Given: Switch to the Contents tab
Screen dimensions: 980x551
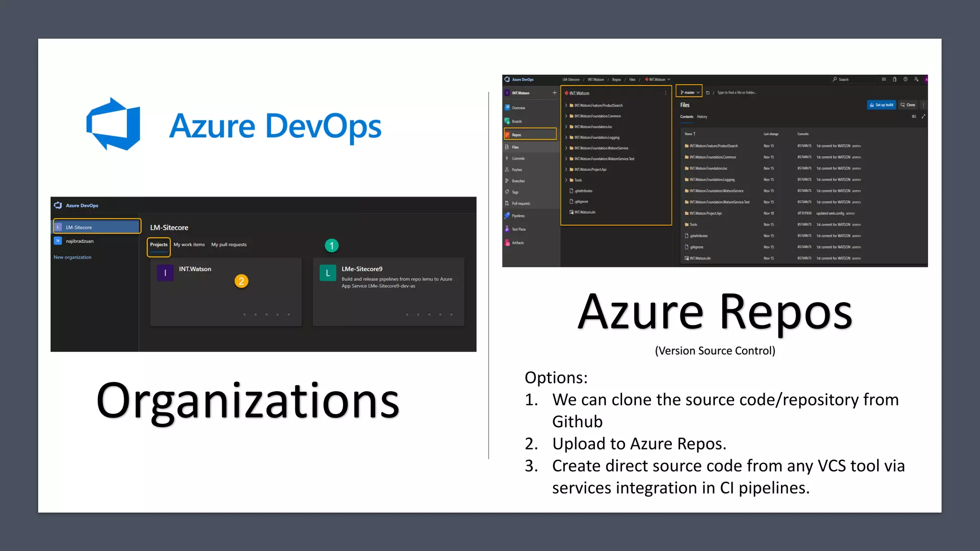Looking at the screenshot, I should coord(687,117).
